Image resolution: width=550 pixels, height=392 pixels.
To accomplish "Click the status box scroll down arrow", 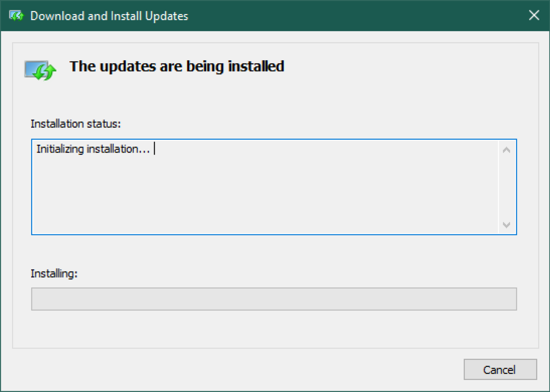I will [506, 225].
